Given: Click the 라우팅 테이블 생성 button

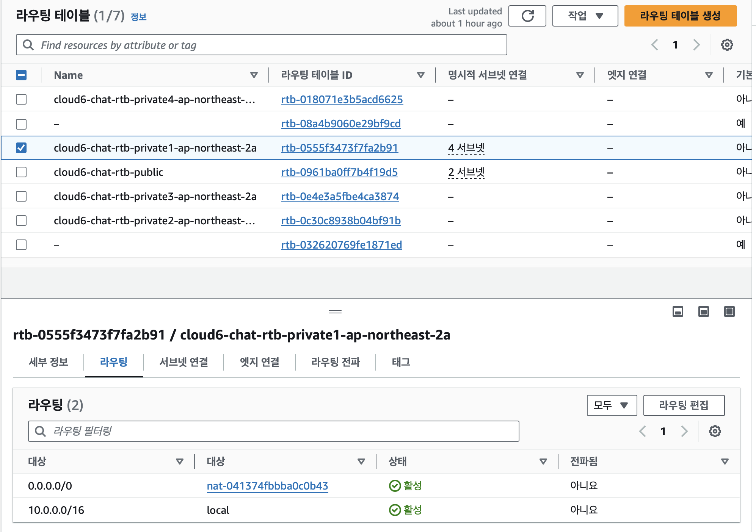Looking at the screenshot, I should pyautogui.click(x=680, y=16).
